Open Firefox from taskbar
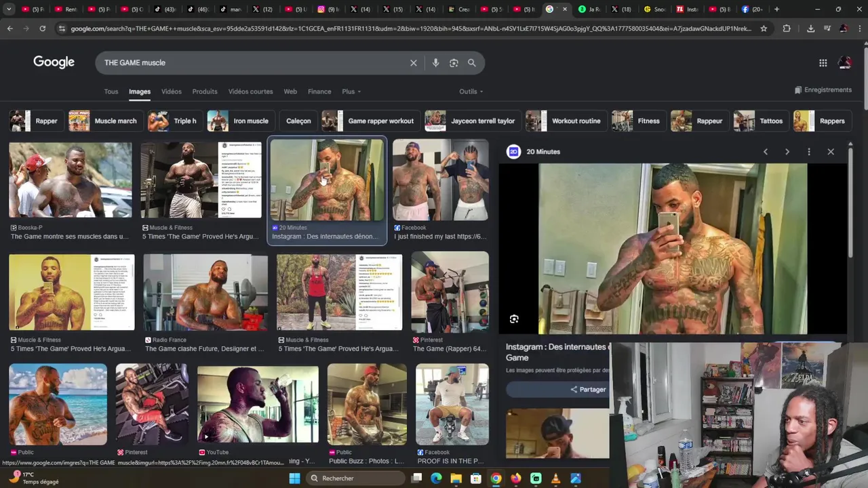The height and width of the screenshot is (488, 868). click(516, 479)
